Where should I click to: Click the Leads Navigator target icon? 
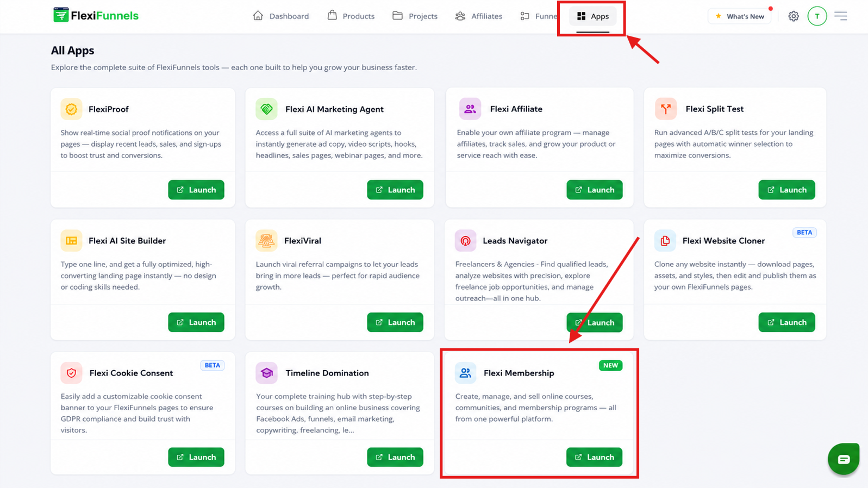tap(466, 241)
